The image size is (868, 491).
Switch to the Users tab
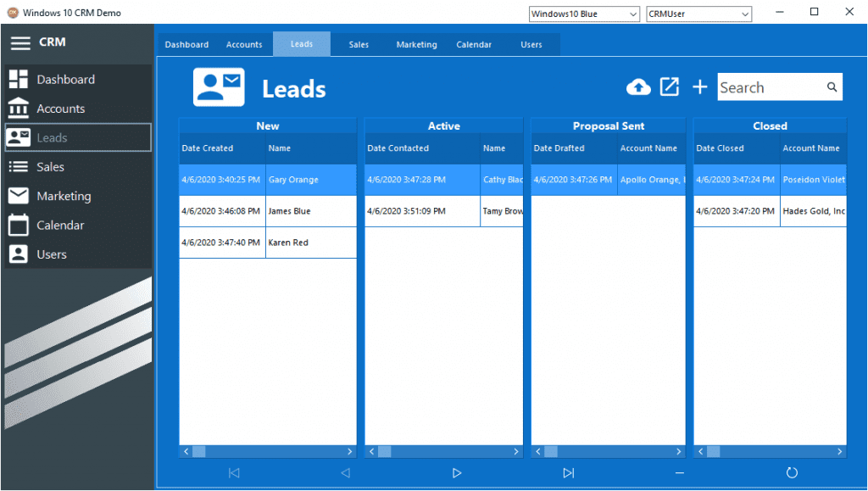(531, 44)
